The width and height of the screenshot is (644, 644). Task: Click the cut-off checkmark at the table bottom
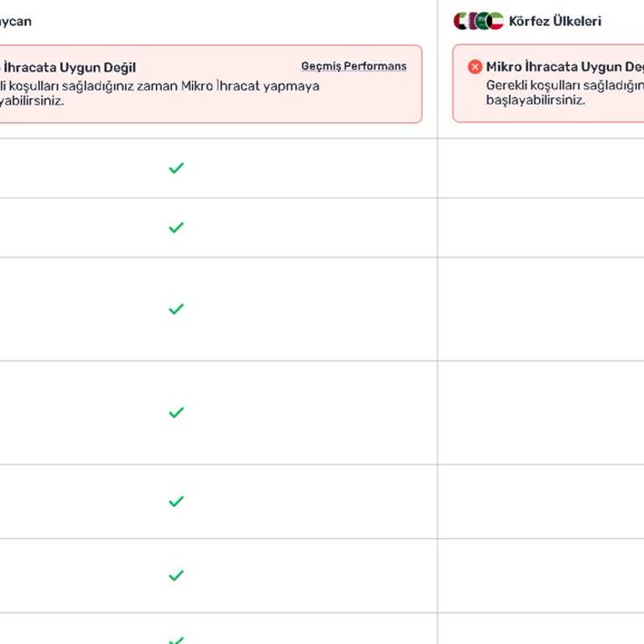(x=176, y=640)
